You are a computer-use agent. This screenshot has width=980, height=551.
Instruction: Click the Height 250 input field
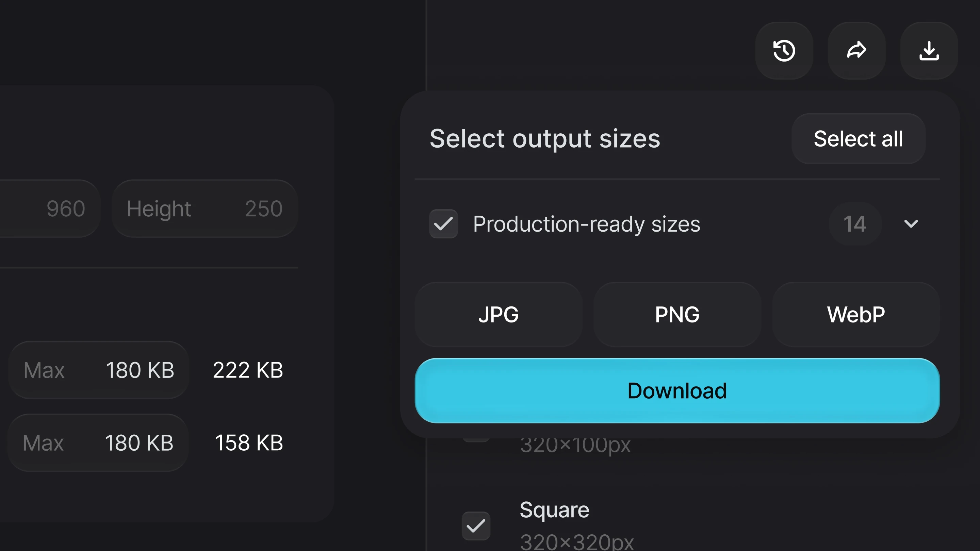tap(205, 208)
